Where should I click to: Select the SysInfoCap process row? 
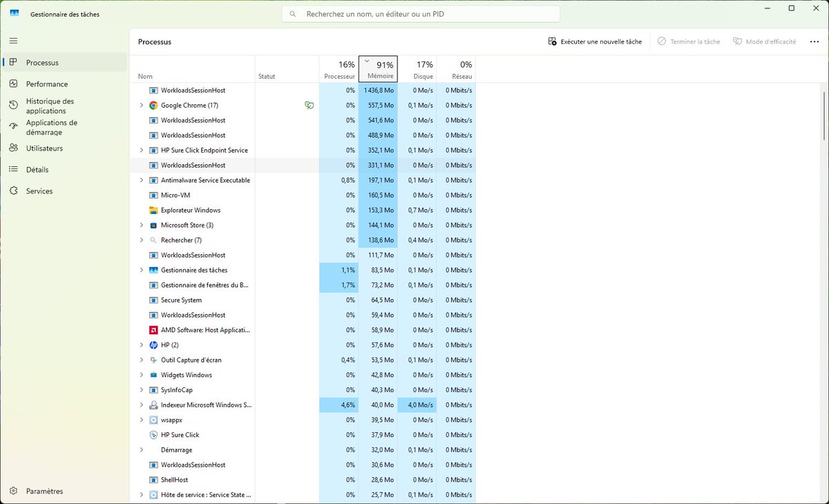[303, 389]
